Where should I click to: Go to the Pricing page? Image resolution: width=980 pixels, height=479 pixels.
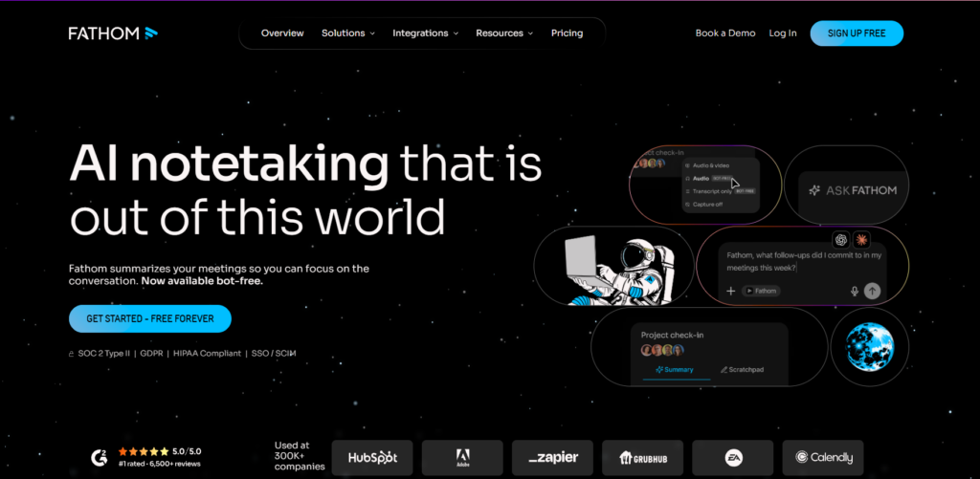click(x=567, y=33)
